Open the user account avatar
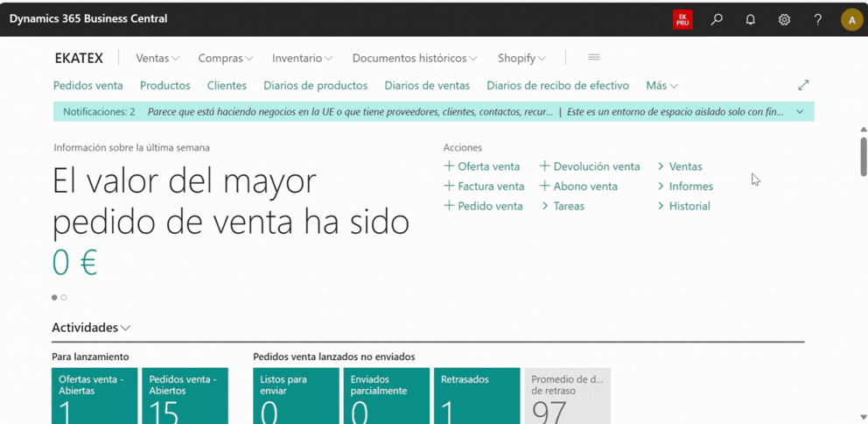The width and height of the screenshot is (868, 424). pos(850,19)
